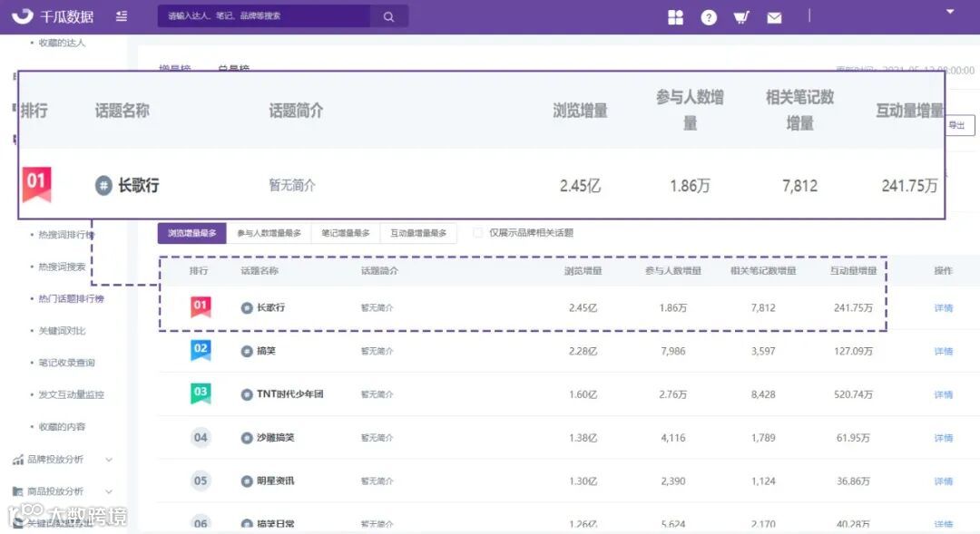Click rank 03 green badge icon
The width and height of the screenshot is (980, 534).
pos(200,393)
